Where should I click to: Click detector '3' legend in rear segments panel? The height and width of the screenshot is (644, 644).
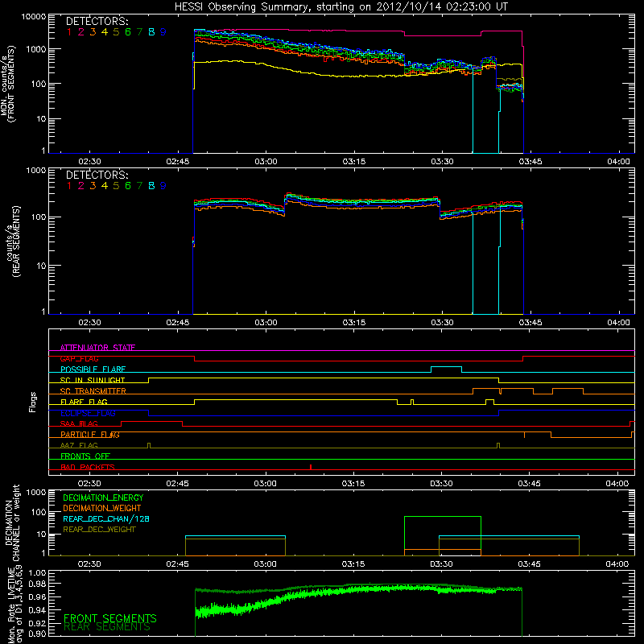click(x=93, y=186)
